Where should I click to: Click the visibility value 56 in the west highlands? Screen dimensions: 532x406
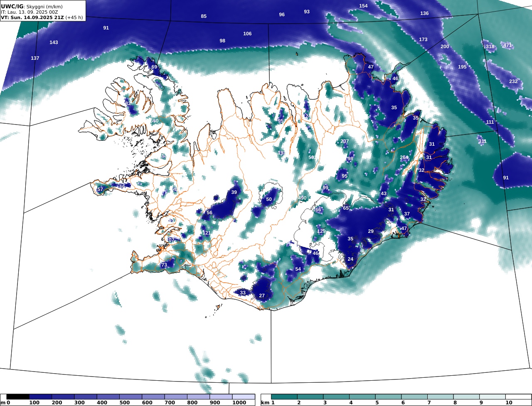[209, 213]
